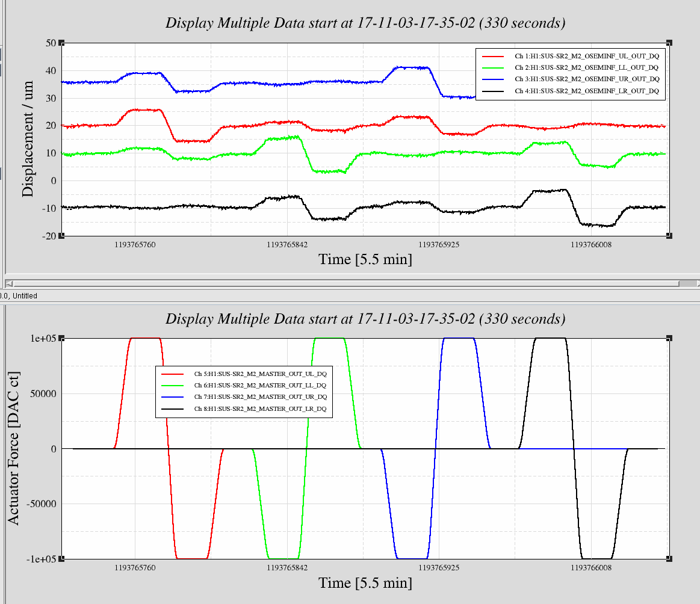Click the '-50000' y-axis tick of actuator plot
The width and height of the screenshot is (700, 604).
42,504
